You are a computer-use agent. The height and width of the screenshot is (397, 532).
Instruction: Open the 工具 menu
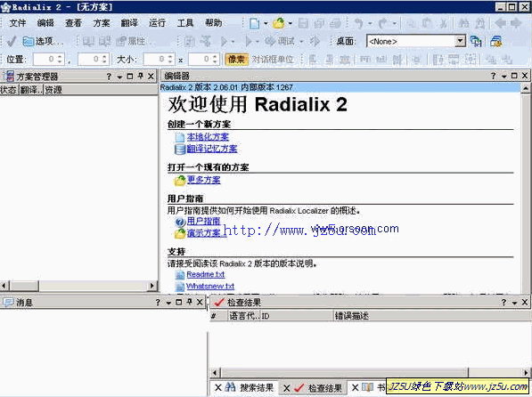pyautogui.click(x=185, y=23)
